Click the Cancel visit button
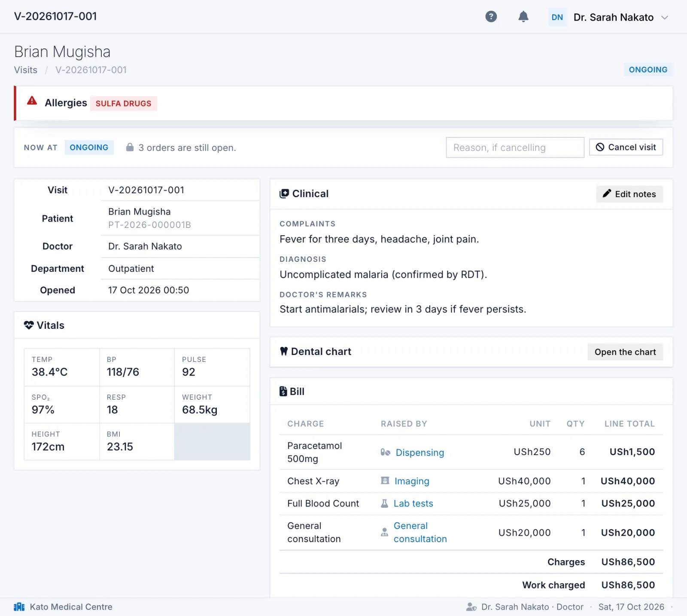The image size is (687, 616). (626, 147)
